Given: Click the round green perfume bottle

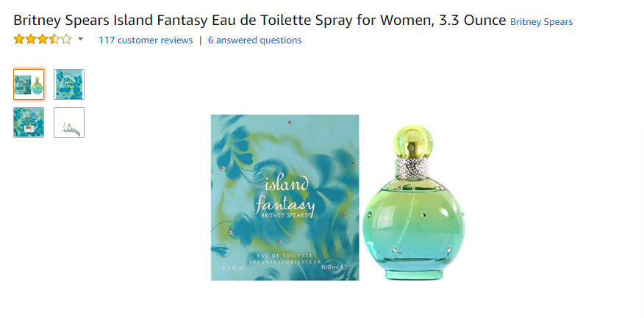Looking at the screenshot, I should [414, 202].
